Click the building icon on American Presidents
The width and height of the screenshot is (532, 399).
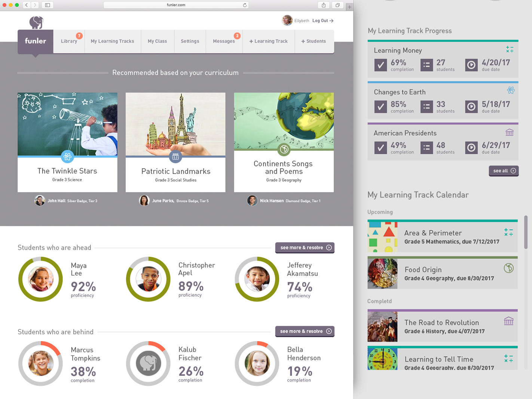click(510, 132)
